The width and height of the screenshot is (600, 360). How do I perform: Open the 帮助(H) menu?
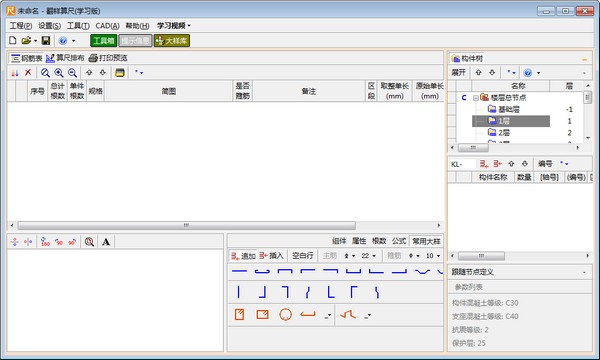click(137, 26)
